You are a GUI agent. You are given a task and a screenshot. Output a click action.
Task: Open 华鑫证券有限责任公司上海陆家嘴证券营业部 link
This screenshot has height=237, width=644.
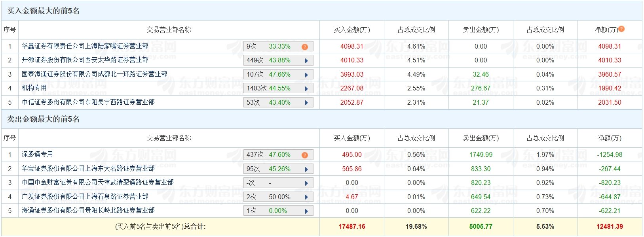pyautogui.click(x=85, y=46)
